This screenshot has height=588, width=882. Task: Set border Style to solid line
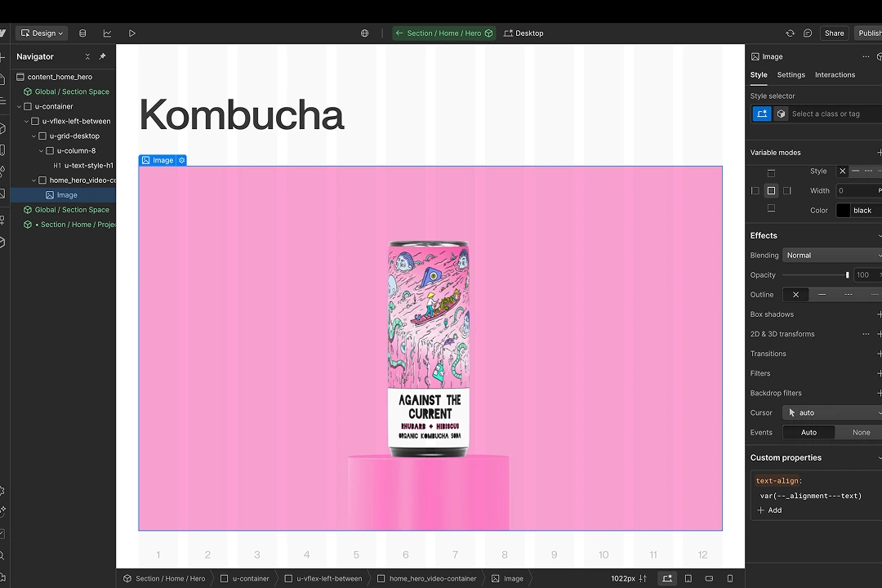pos(856,171)
